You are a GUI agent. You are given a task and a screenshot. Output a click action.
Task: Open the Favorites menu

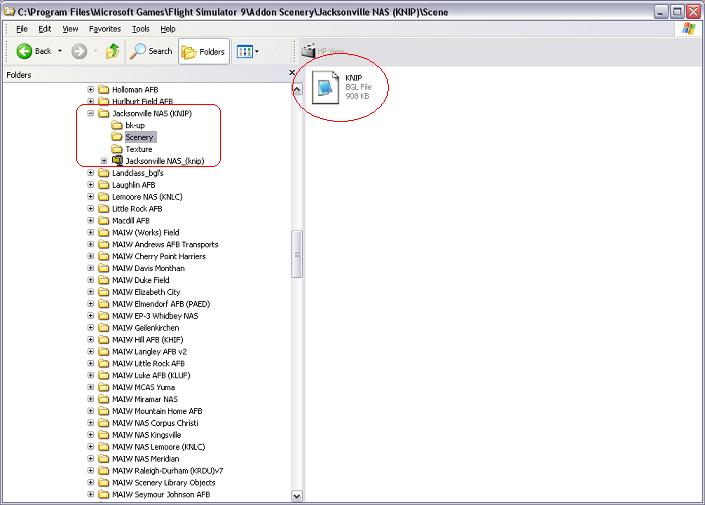coord(105,29)
